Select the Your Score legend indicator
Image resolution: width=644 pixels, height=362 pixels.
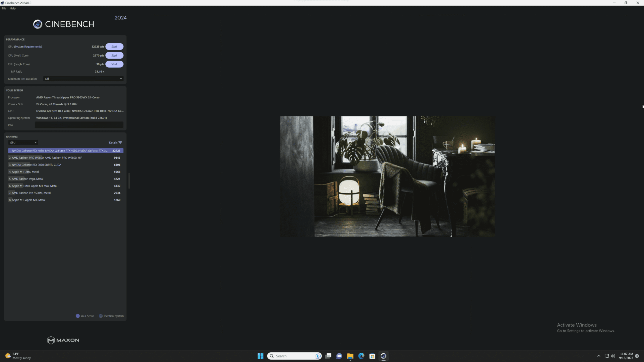tap(77, 316)
